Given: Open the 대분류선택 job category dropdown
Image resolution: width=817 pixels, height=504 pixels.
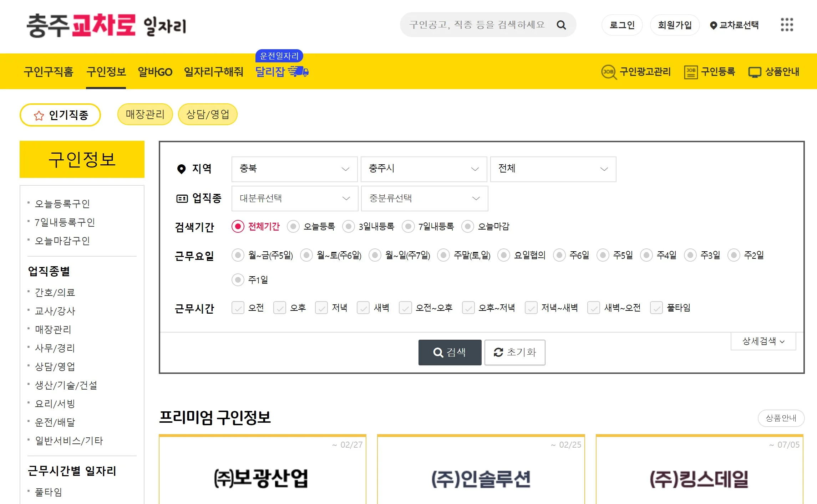Looking at the screenshot, I should pyautogui.click(x=295, y=199).
